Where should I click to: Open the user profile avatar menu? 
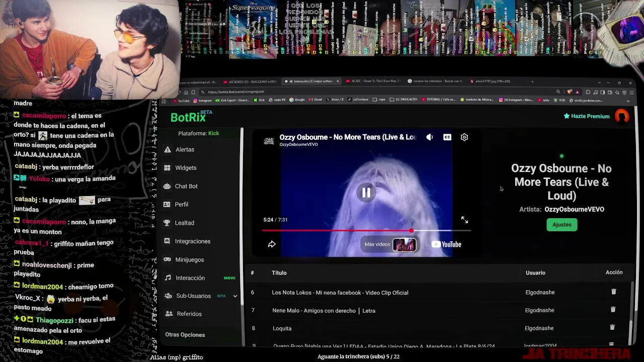pos(622,116)
